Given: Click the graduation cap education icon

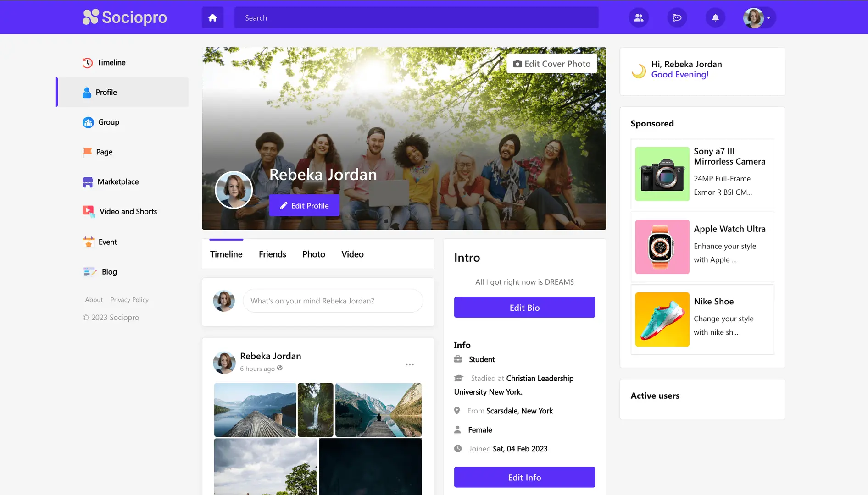Looking at the screenshot, I should click(459, 378).
